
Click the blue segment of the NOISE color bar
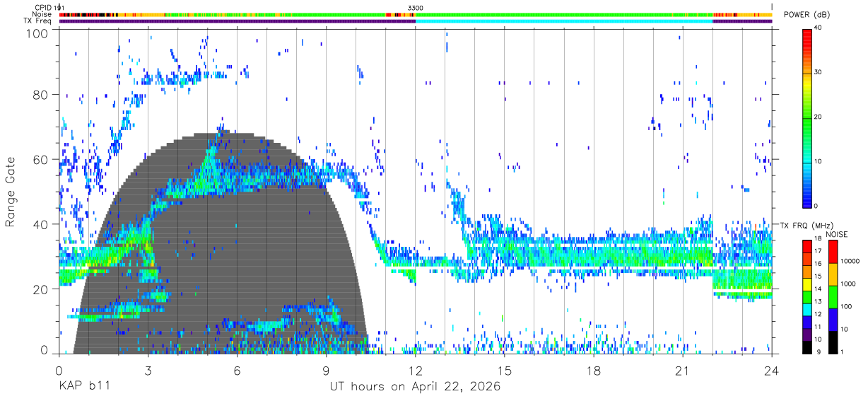[833, 320]
